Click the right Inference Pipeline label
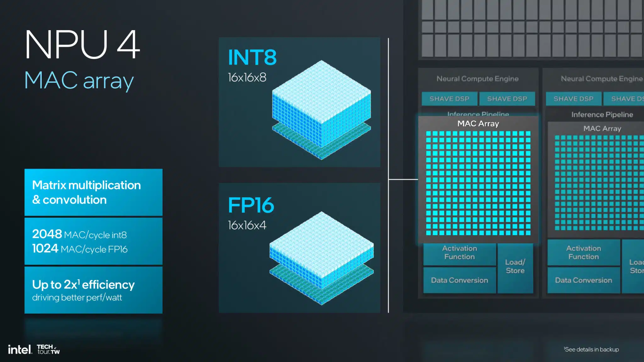The width and height of the screenshot is (644, 362). (602, 115)
